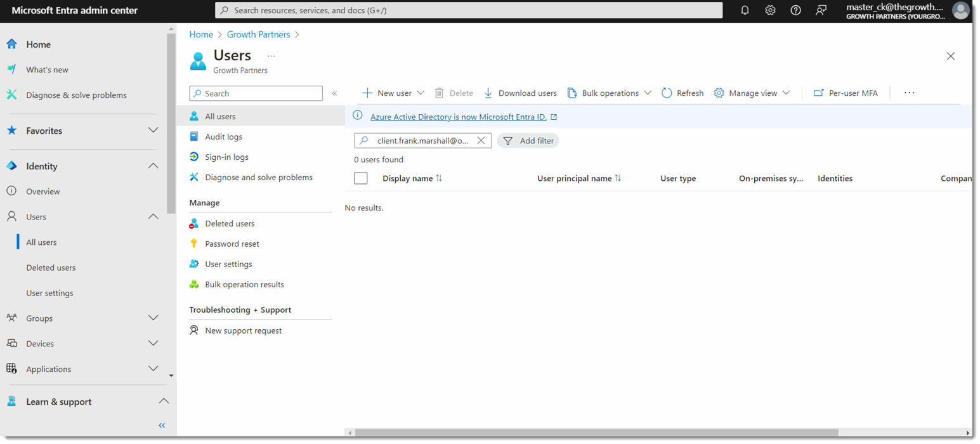Click the Deleted users icon in Manage
This screenshot has height=444, width=980.
point(194,223)
